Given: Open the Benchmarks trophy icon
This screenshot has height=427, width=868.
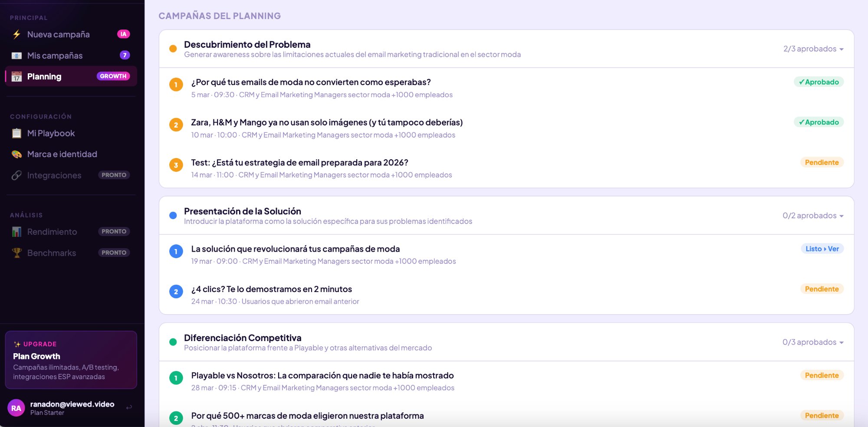Looking at the screenshot, I should (x=16, y=253).
